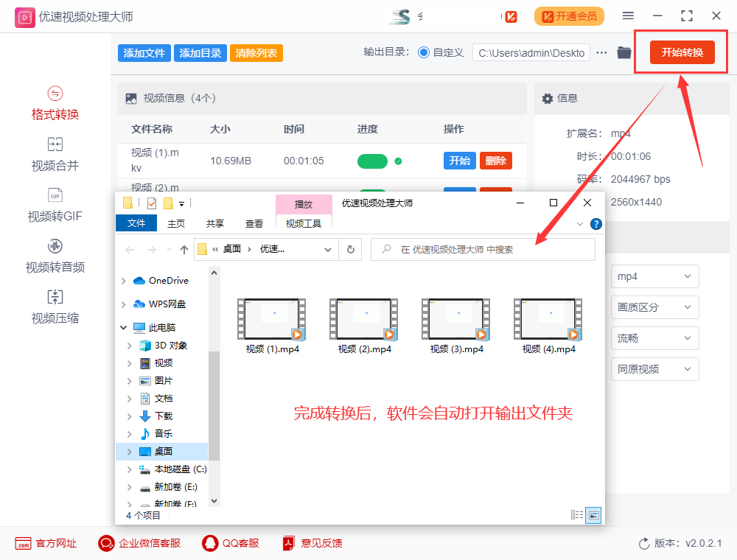737x560 pixels.
Task: Open the mp4 output format dropdown
Action: tap(654, 276)
